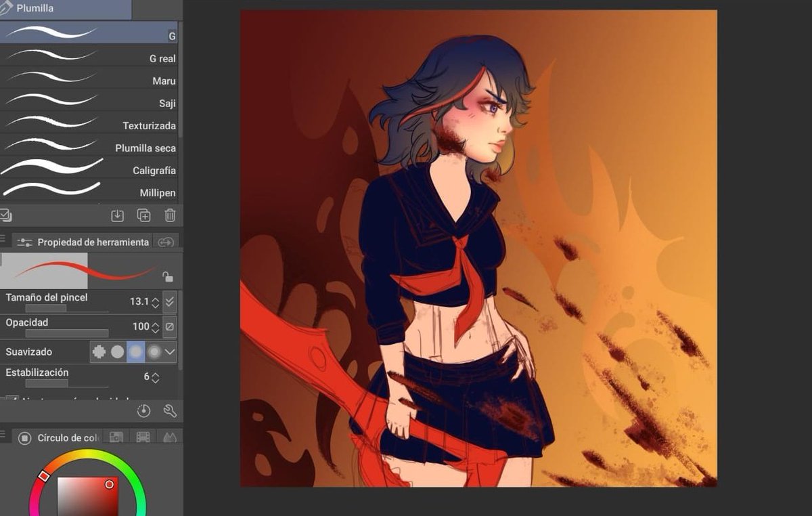812x516 pixels.
Task: Click inside the red saturation color square
Action: [x=88, y=497]
